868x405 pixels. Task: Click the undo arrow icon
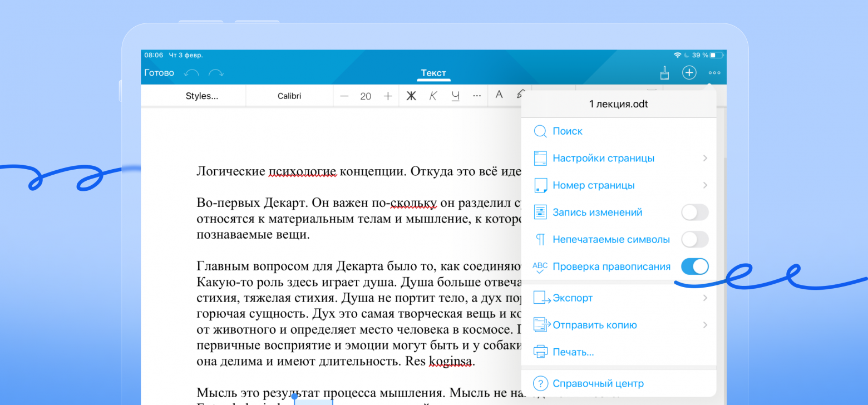(x=191, y=73)
